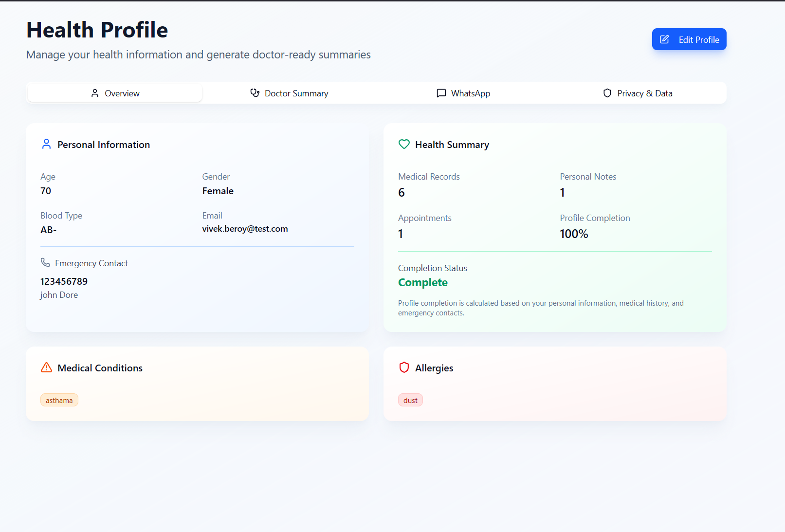785x532 pixels.
Task: Click the Edit Profile button
Action: 689,39
